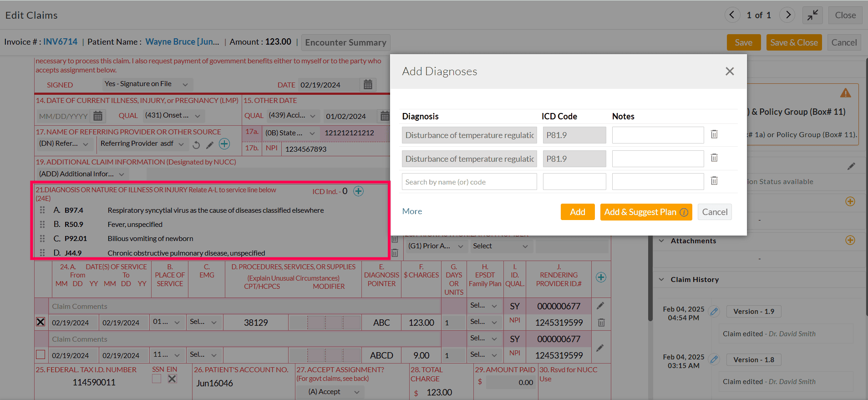Click the pencil icon next to Version - 1.9

[x=714, y=312]
